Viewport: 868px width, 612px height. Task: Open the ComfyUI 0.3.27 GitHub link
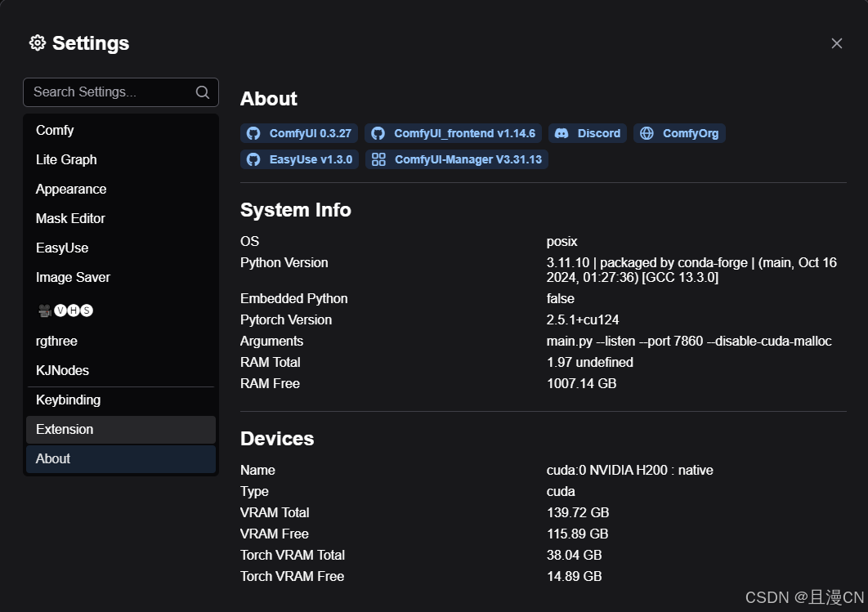[299, 133]
